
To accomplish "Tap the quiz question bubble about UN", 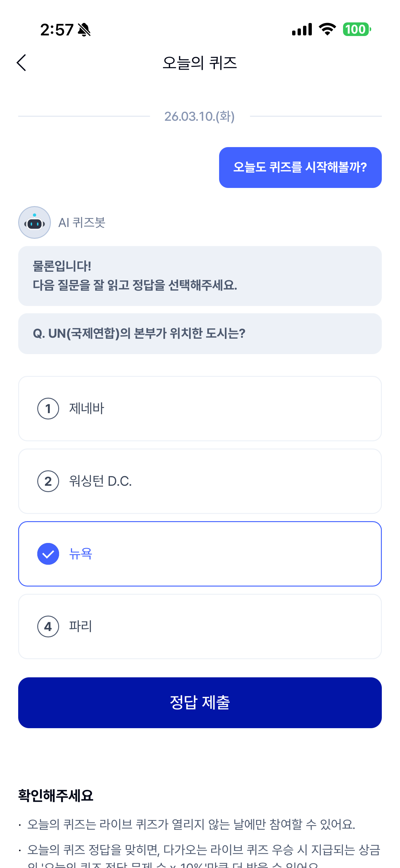I will coord(200,333).
